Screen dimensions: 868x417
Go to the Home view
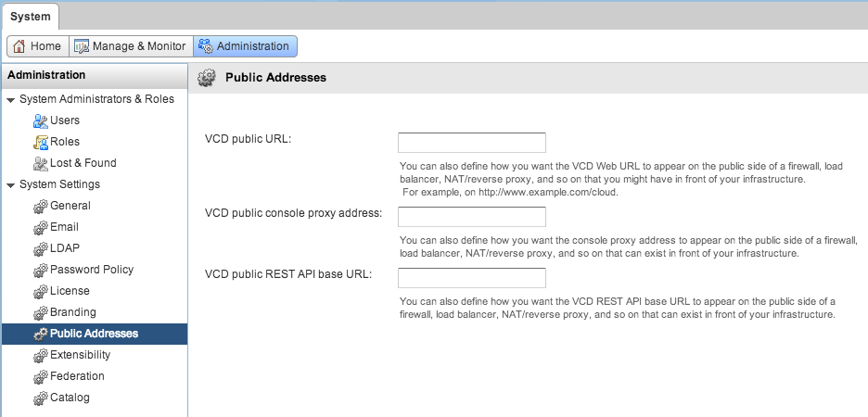click(x=36, y=46)
